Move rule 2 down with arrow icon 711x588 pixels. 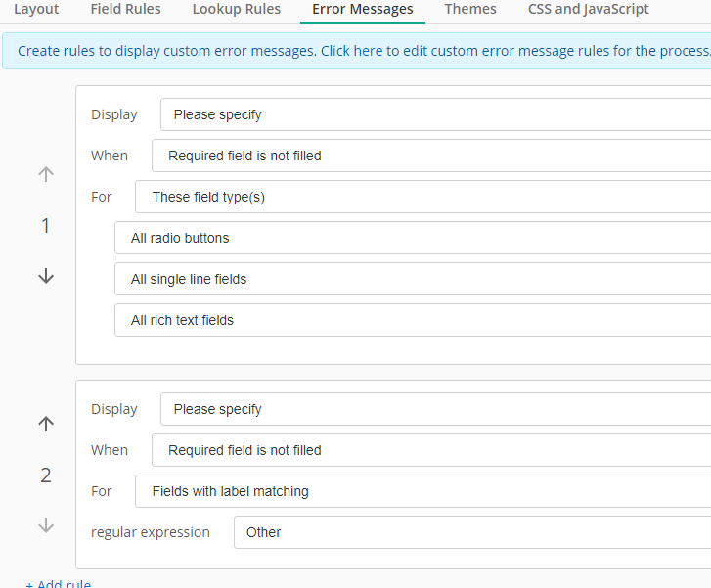point(46,525)
